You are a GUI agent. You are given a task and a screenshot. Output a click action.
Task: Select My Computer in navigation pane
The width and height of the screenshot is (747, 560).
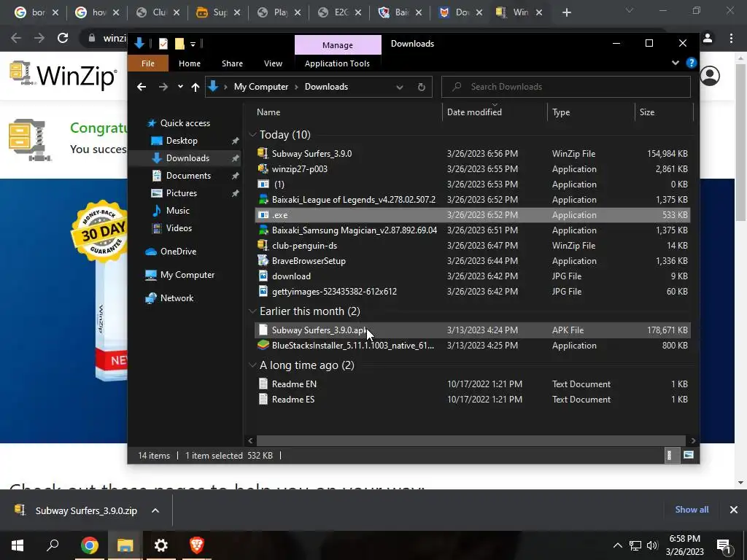tap(187, 275)
